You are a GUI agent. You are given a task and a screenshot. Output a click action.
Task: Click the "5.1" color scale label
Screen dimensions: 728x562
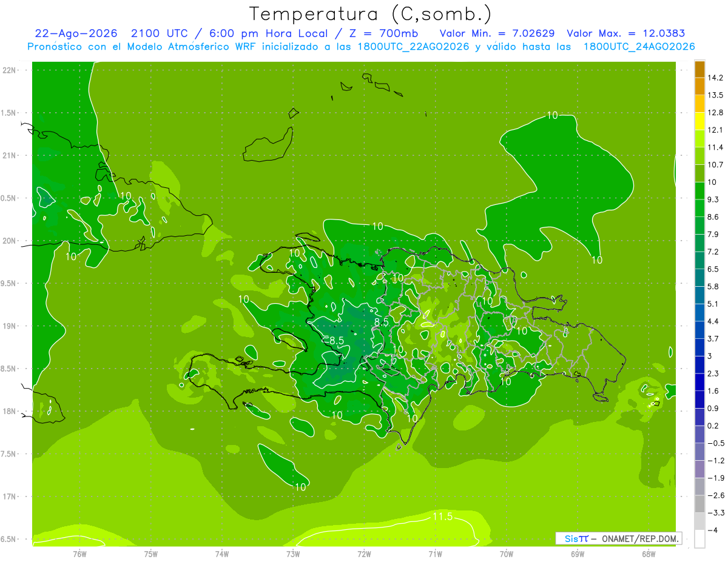pyautogui.click(x=714, y=304)
